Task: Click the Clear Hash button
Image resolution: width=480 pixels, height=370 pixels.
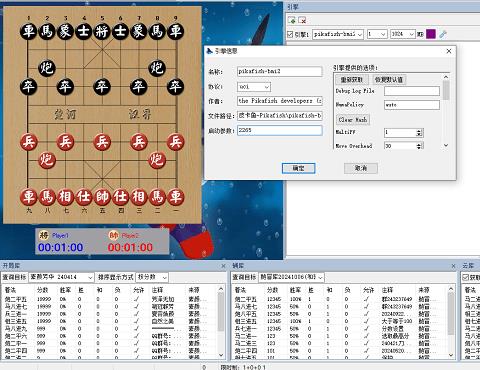Action: click(353, 119)
